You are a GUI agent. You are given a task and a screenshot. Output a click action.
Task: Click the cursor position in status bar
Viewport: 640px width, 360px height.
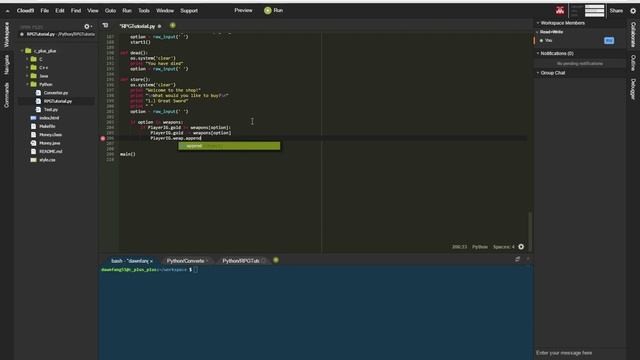click(459, 247)
